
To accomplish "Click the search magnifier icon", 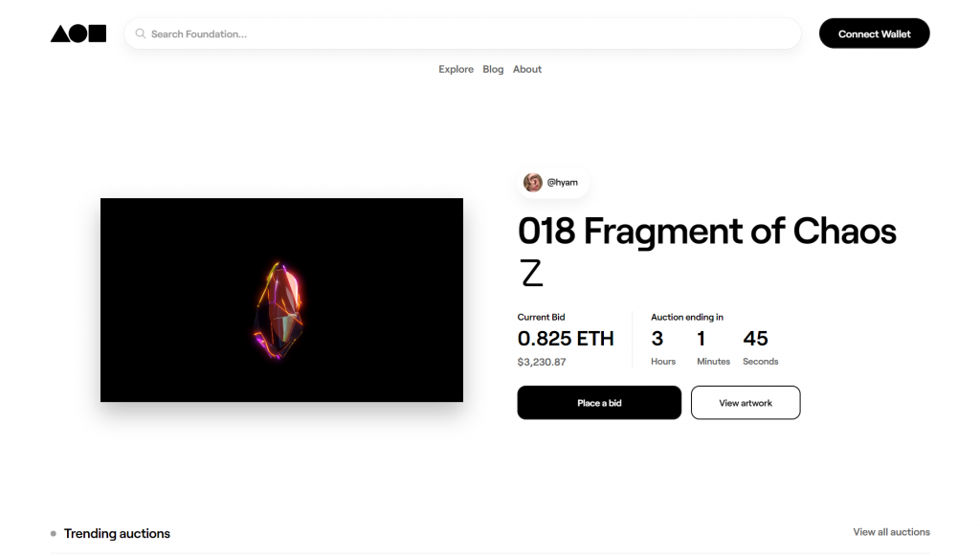I will click(141, 33).
